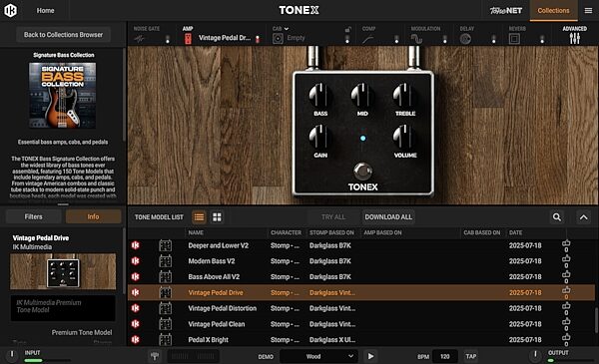Like the Pedal X Bright tone model
The width and height of the screenshot is (599, 364).
pos(566,339)
